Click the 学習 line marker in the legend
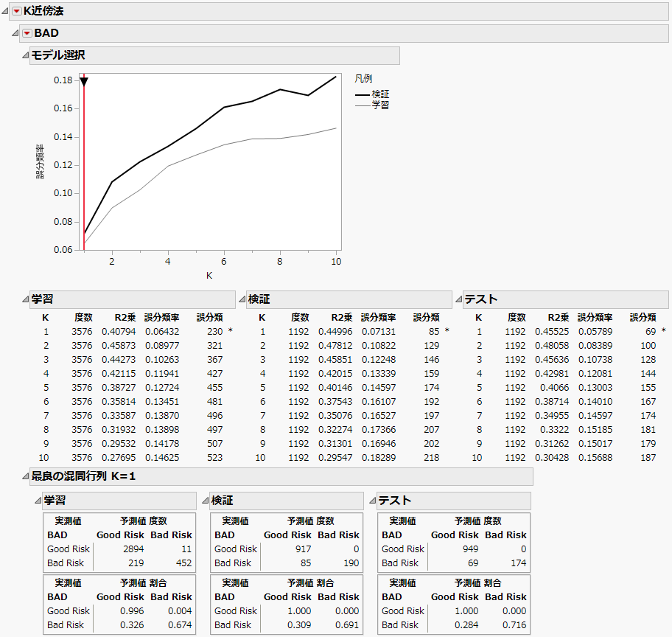Image resolution: width=672 pixels, height=637 pixels. point(363,105)
